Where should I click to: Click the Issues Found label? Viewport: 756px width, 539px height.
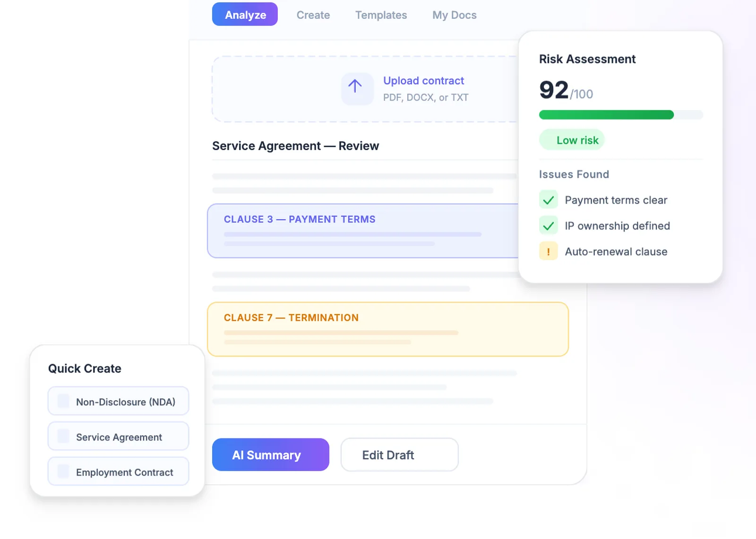(574, 174)
